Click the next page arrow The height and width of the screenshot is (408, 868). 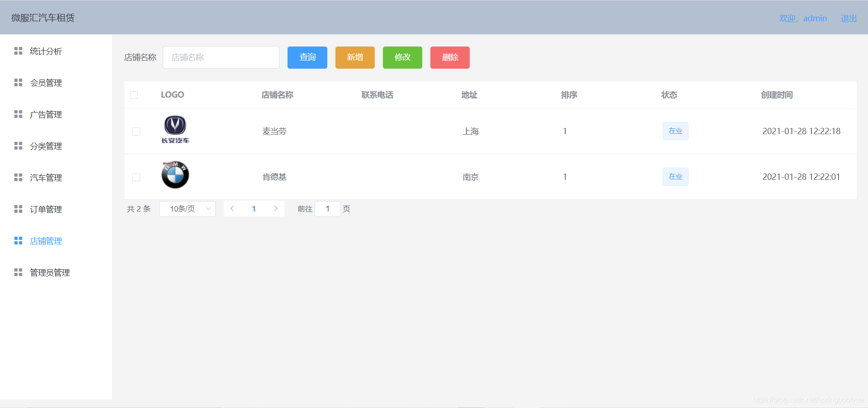pos(276,209)
